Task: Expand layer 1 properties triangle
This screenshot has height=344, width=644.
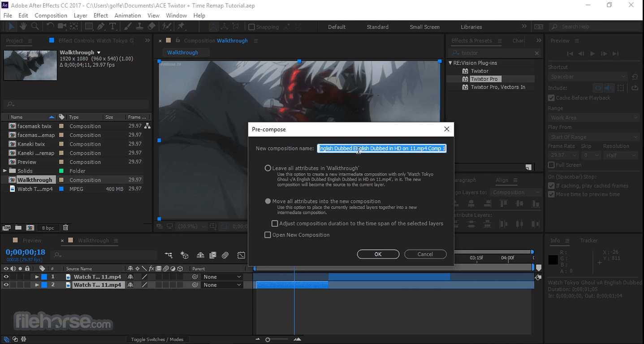Action: click(37, 277)
